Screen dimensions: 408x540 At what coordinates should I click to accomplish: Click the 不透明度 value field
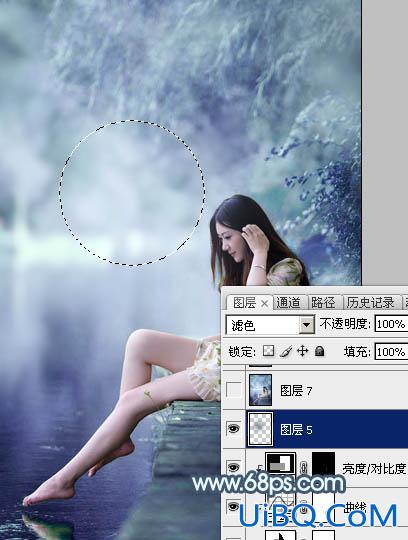pos(391,324)
